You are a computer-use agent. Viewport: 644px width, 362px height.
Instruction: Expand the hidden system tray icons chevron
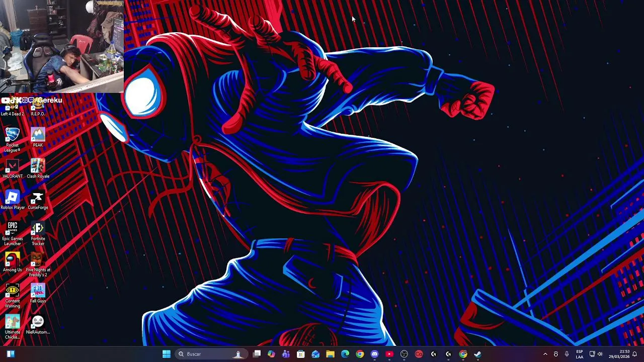pyautogui.click(x=545, y=354)
